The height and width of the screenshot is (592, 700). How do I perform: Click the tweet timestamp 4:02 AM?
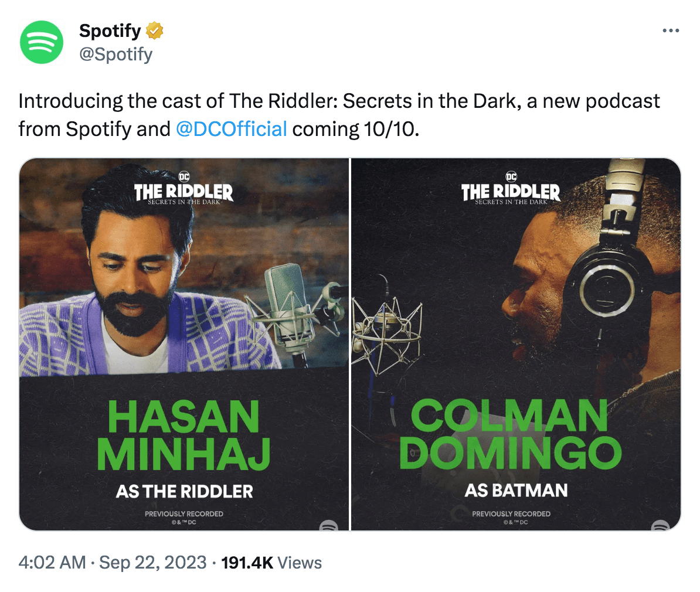(52, 563)
